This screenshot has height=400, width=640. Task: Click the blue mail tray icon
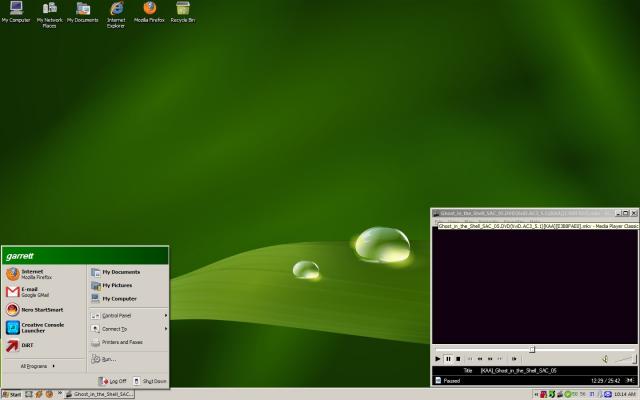pos(608,394)
